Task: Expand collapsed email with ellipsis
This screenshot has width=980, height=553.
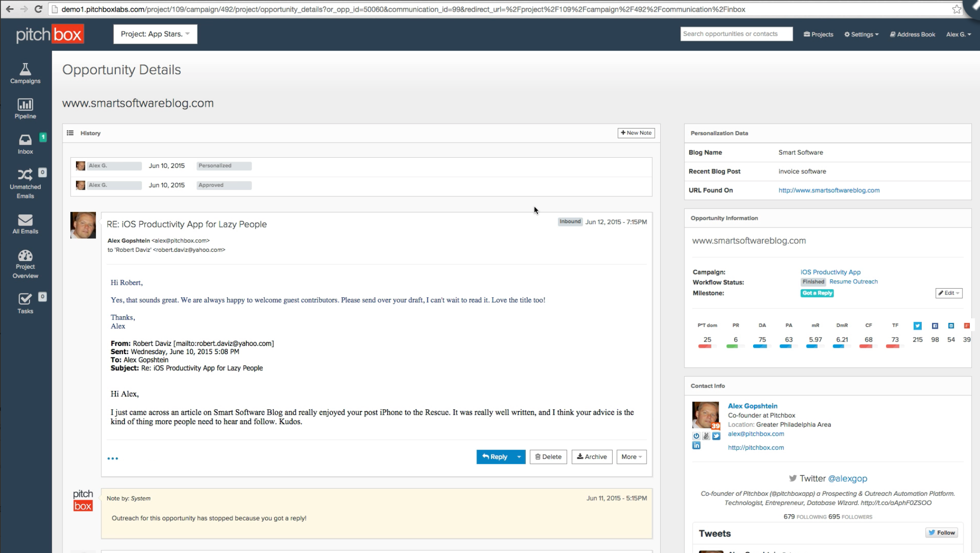Action: tap(112, 458)
